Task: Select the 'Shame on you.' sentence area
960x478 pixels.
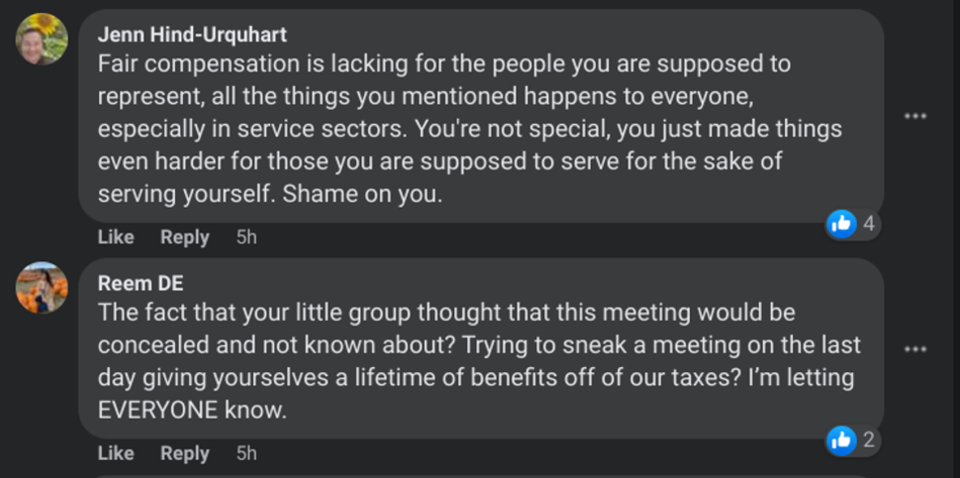Action: [362, 194]
